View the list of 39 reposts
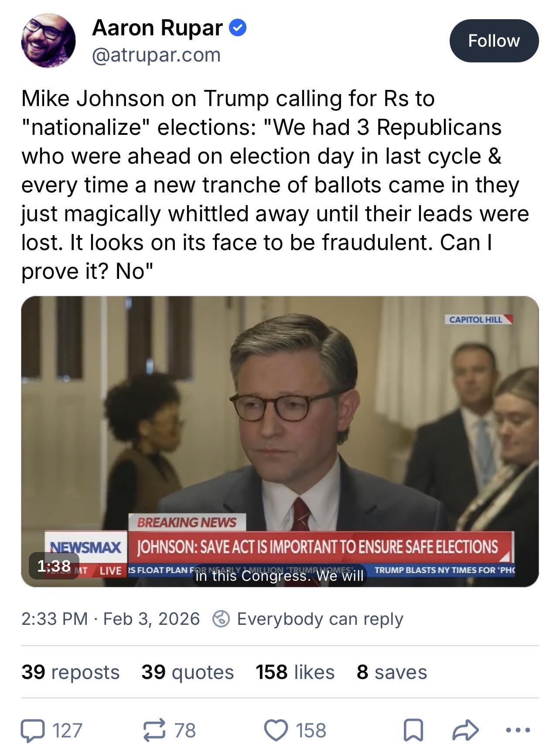 (70, 672)
